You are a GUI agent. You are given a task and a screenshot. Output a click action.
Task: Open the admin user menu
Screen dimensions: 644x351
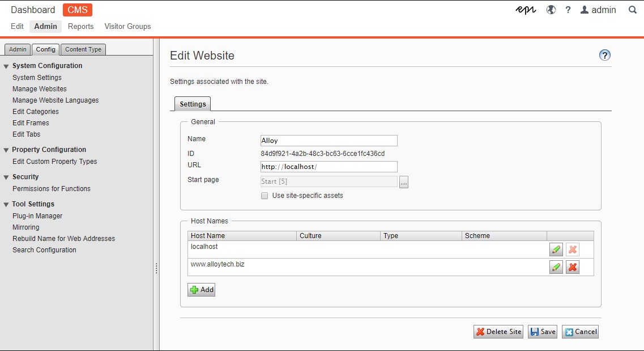(x=598, y=10)
